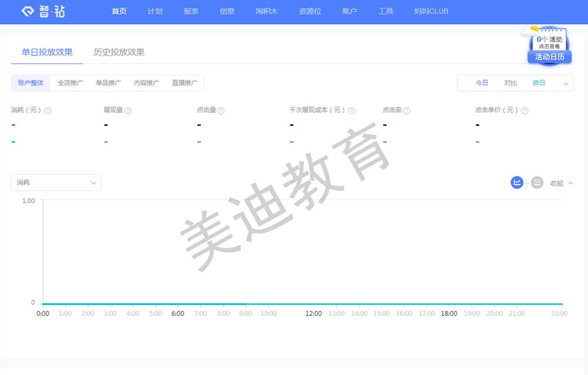Select 直播推广 filter

point(185,83)
